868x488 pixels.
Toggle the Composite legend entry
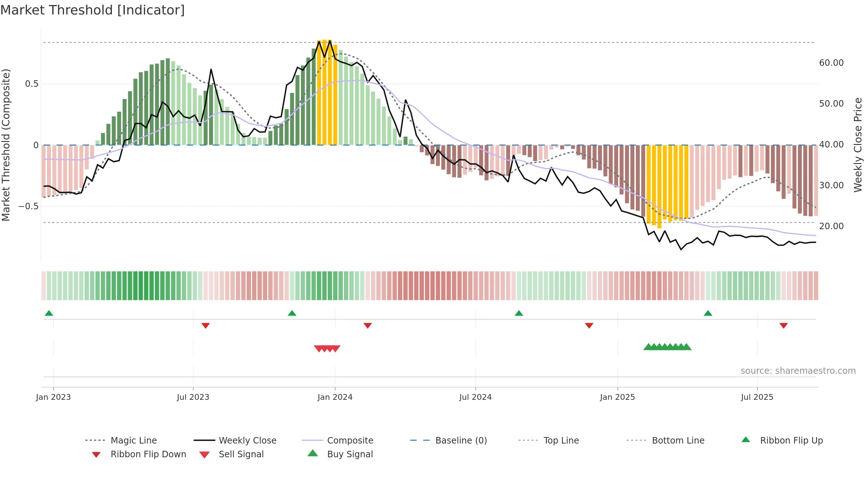337,440
